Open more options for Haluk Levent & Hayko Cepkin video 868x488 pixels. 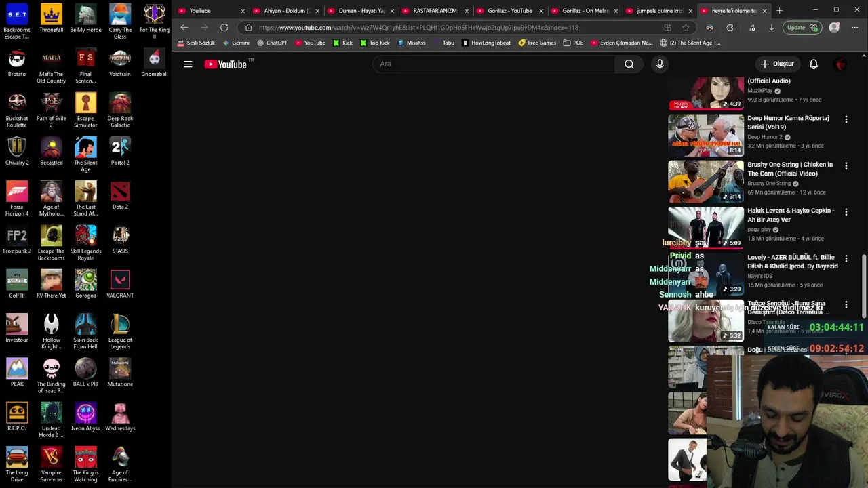[846, 212]
